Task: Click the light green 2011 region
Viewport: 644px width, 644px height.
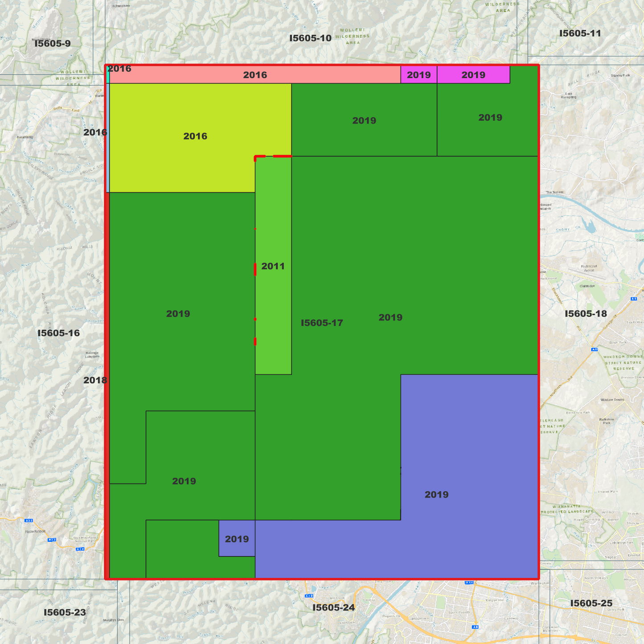Action: pyautogui.click(x=273, y=266)
